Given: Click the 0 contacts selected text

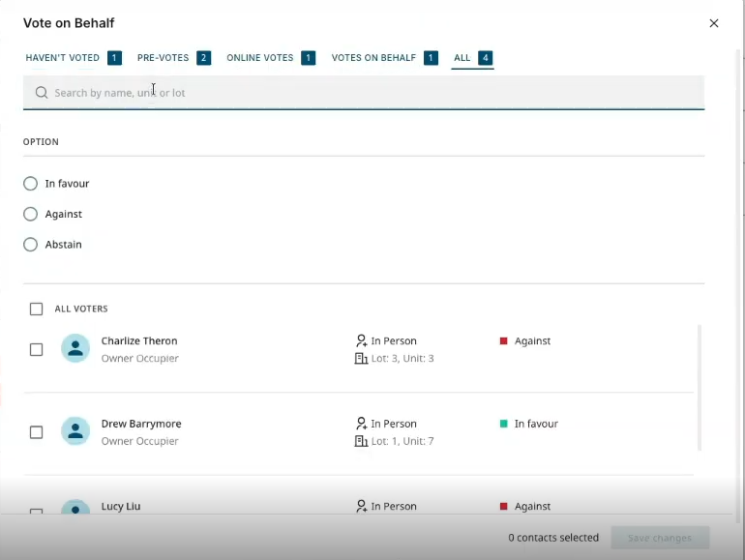Looking at the screenshot, I should click(x=553, y=537).
